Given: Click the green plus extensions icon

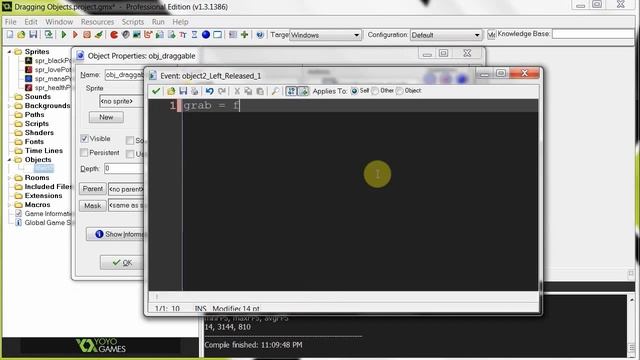Looking at the screenshot, I should tap(244, 35).
